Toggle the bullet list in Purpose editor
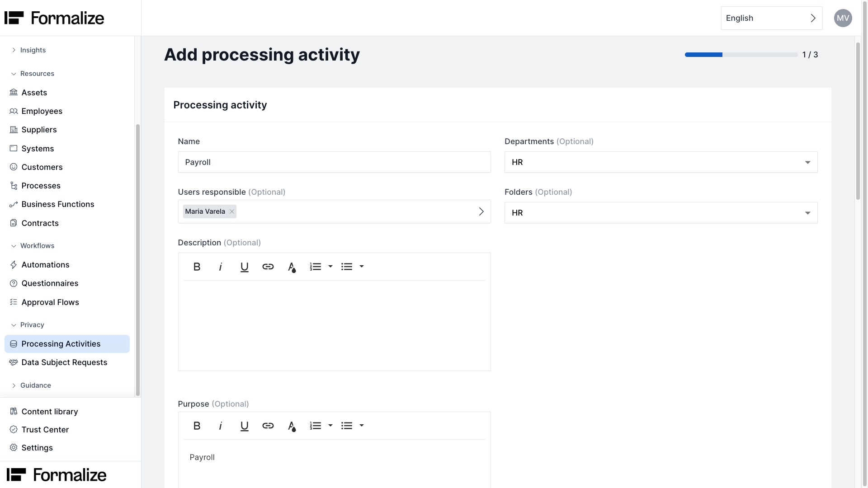This screenshot has width=868, height=488. pyautogui.click(x=346, y=425)
